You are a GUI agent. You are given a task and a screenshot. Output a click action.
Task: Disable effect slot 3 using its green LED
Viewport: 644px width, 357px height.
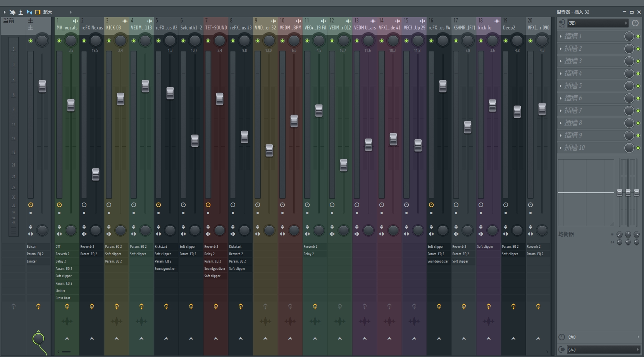pos(638,61)
